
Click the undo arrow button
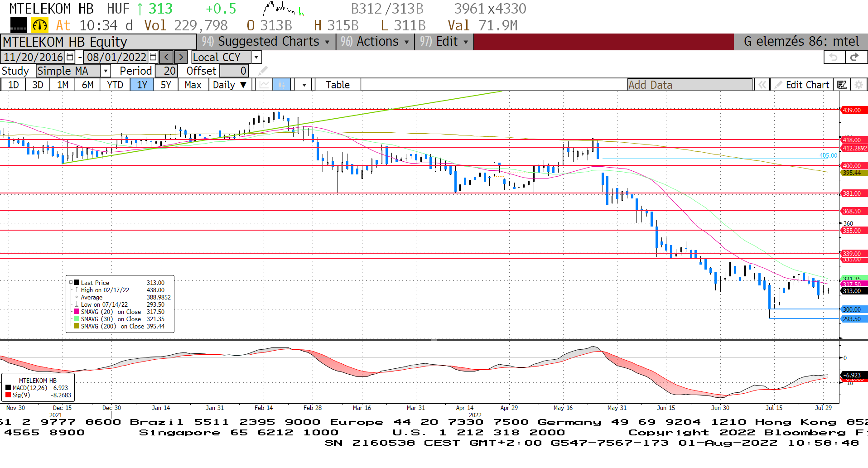click(x=834, y=57)
